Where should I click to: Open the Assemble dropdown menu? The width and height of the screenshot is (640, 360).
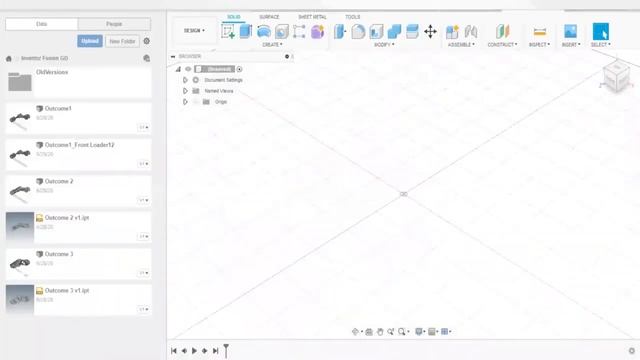coord(461,44)
